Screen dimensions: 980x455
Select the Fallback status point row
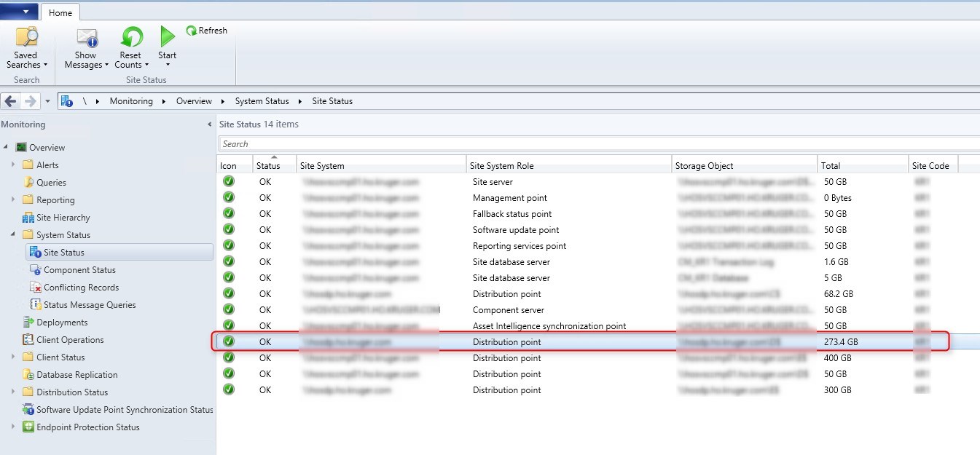pos(599,214)
